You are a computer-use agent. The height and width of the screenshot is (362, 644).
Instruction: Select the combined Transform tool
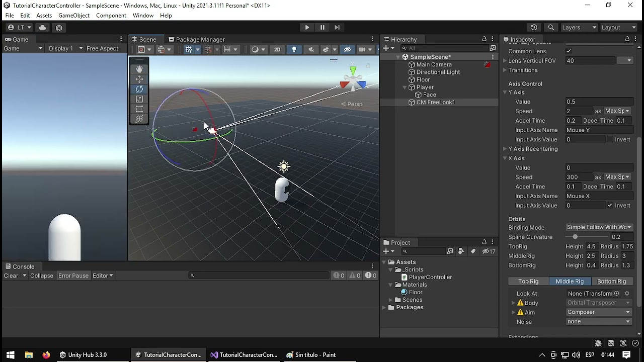(139, 119)
